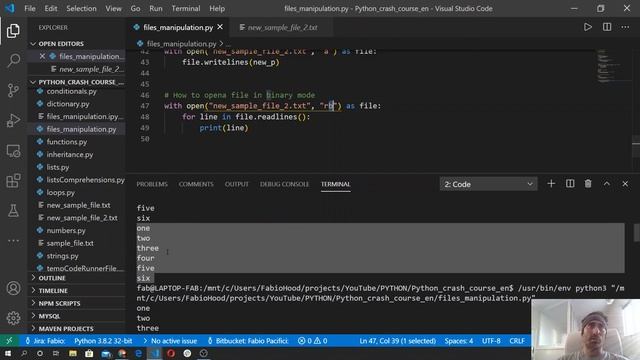Screen dimensions: 640x360
Task: Create a new terminal with plus icon
Action: (x=551, y=184)
